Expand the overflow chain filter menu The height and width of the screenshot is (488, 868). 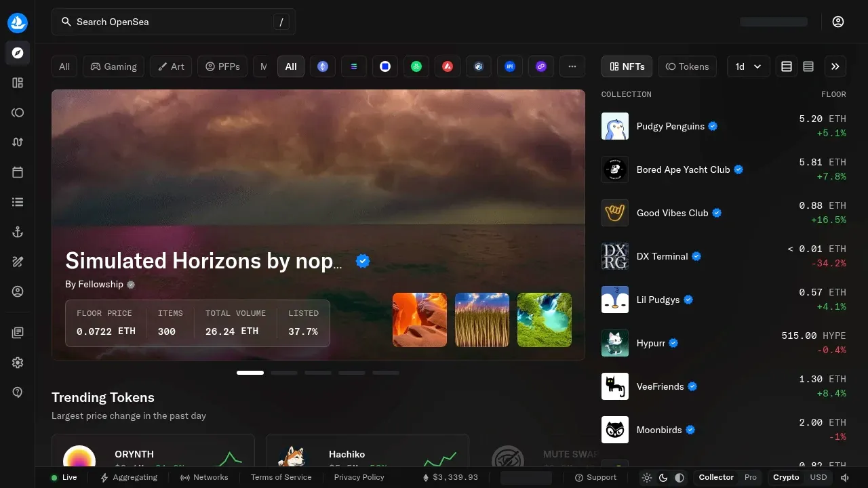click(572, 66)
